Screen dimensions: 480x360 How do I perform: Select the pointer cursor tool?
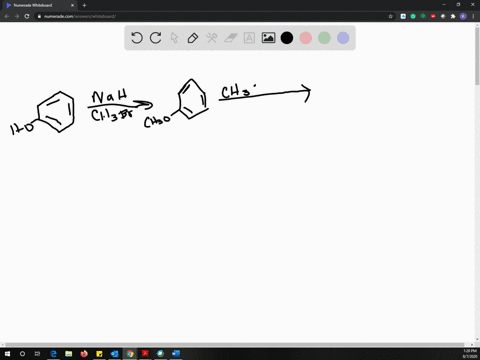point(174,38)
